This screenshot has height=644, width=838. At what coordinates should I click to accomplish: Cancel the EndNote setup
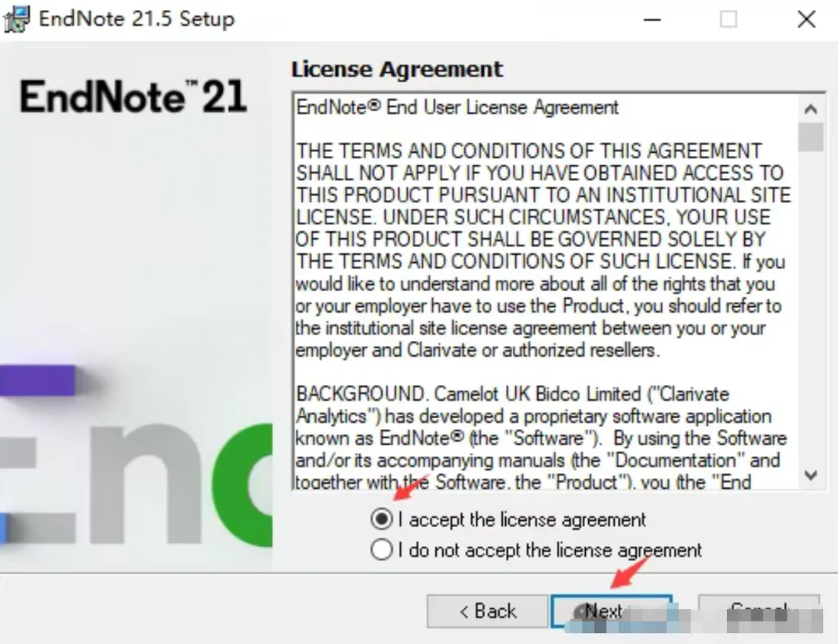coord(759,611)
